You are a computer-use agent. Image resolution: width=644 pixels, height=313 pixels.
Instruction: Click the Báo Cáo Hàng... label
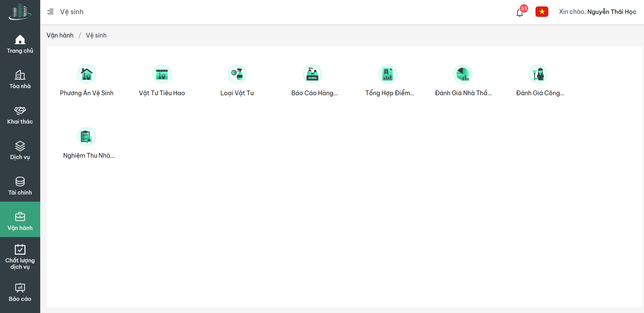point(314,93)
